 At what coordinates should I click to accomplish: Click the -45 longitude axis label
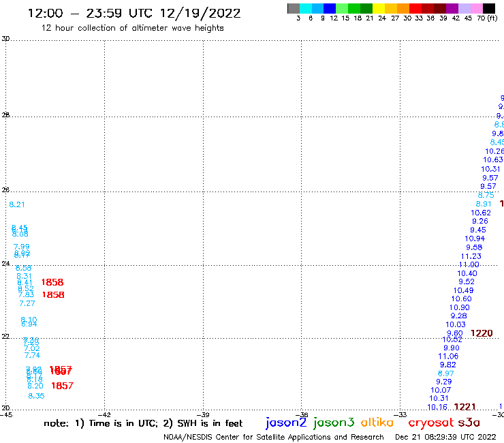pyautogui.click(x=6, y=415)
